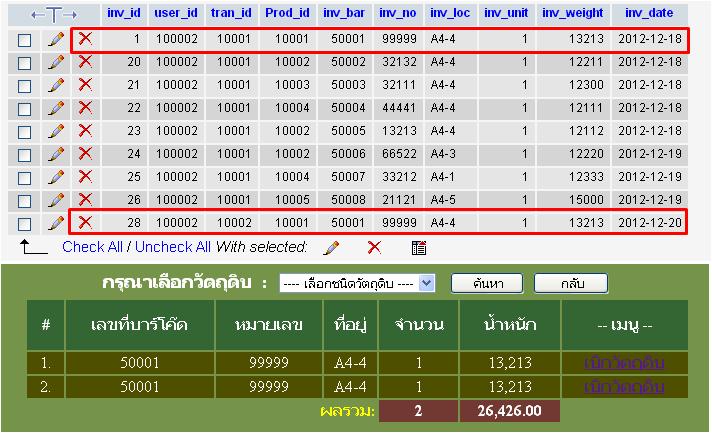
Task: Delete row with inv_id 25 red X
Action: [85, 177]
